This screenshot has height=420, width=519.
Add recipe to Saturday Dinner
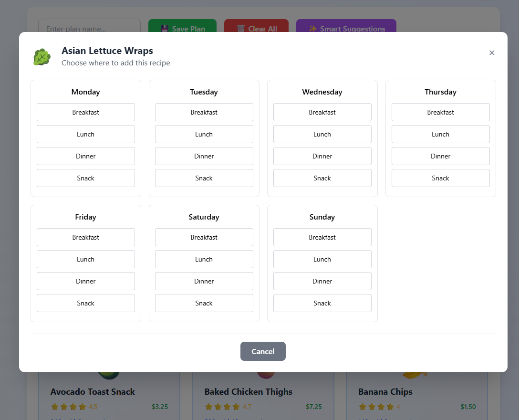(204, 281)
